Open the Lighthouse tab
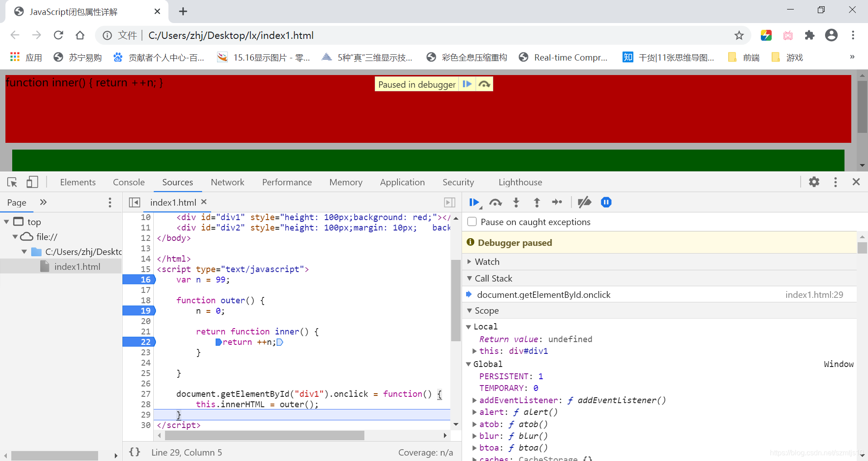 coord(520,182)
